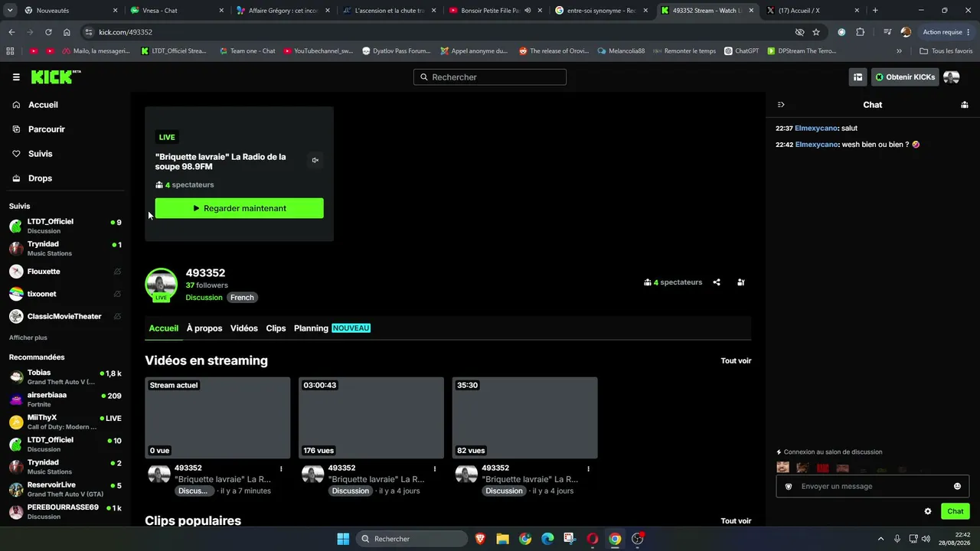Open the 03:00:43 video thumbnail
The height and width of the screenshot is (551, 980).
[371, 418]
